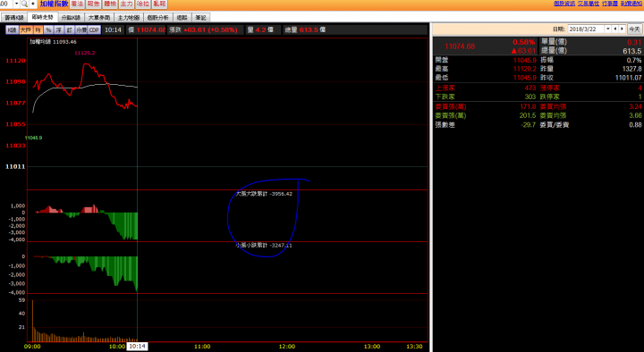644x352 pixels.
Task: Switch to the 籌碼K線 tab
Action: (14, 18)
